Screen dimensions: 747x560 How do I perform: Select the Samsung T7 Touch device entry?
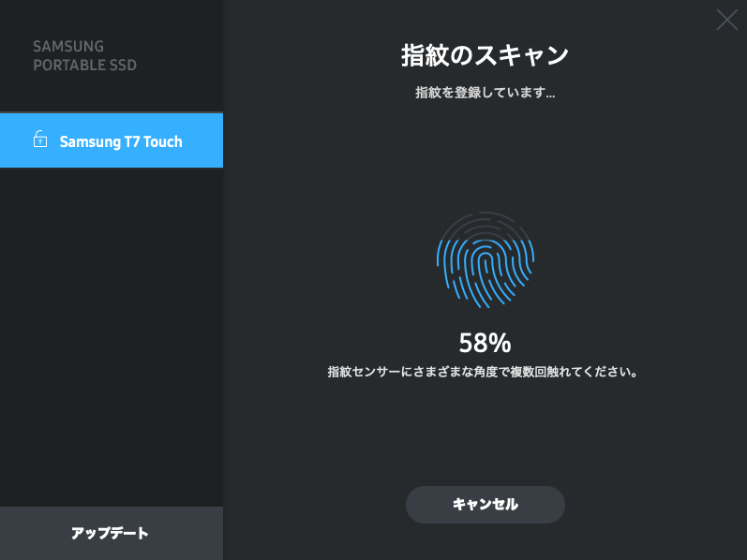(112, 140)
